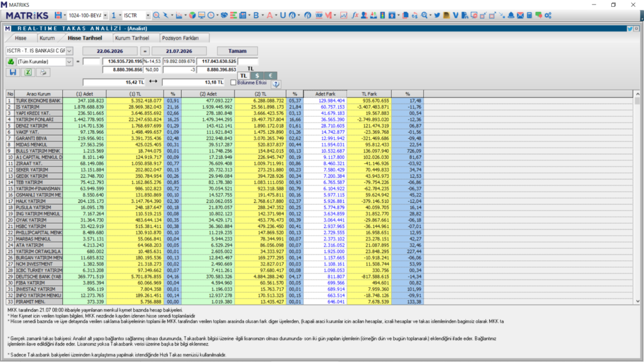The image size is (644, 362).
Task: Switch currency to the euro toggle
Action: [270, 75]
